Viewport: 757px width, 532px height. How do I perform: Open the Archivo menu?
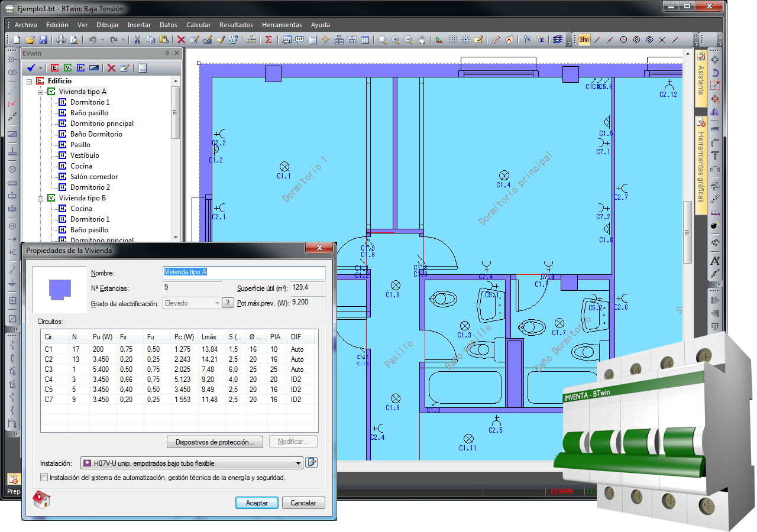click(x=26, y=25)
